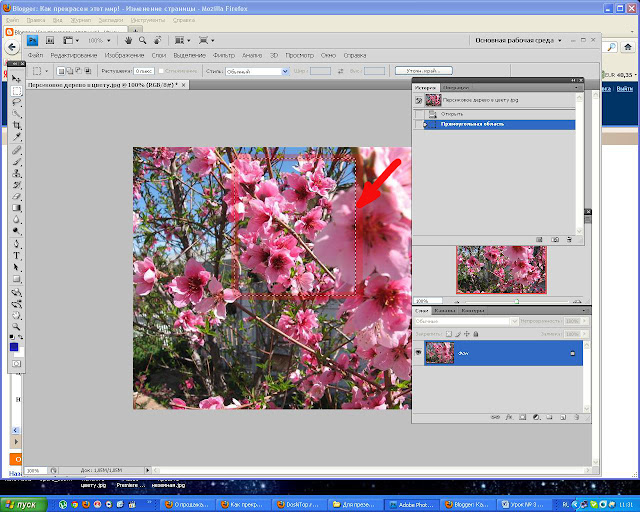Toggle the Сглаживание checkbox
The height and width of the screenshot is (512, 640).
coord(159,71)
